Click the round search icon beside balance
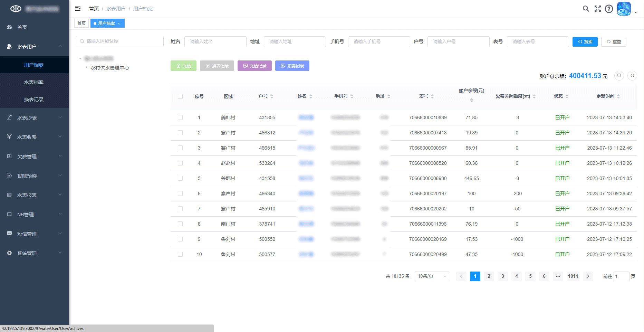The width and height of the screenshot is (644, 332). click(619, 76)
